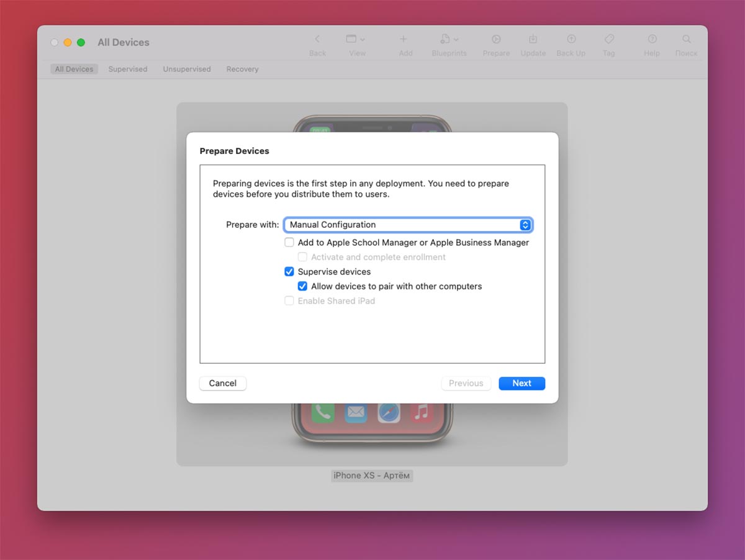Click the Tag toolbar icon
745x560 pixels.
[609, 39]
